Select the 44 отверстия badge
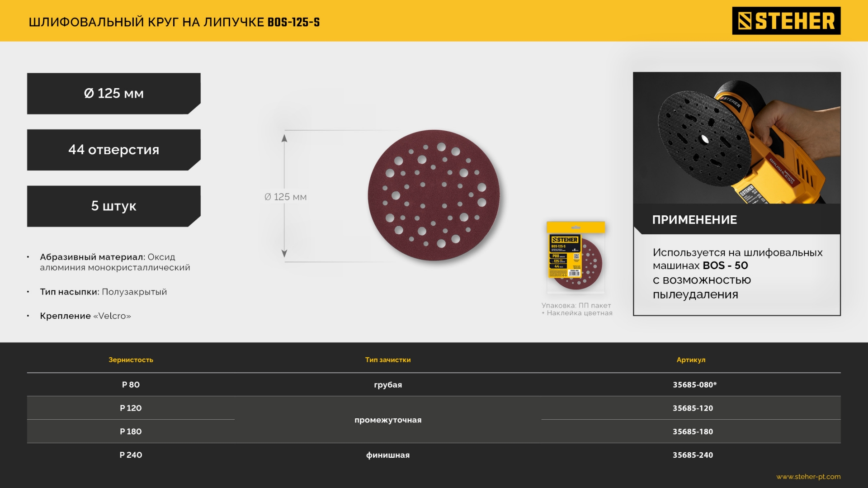Viewport: 868px width, 488px height. pyautogui.click(x=113, y=150)
